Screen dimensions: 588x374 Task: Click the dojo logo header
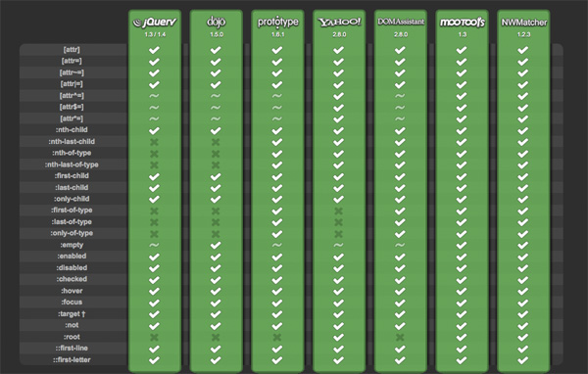click(x=216, y=22)
